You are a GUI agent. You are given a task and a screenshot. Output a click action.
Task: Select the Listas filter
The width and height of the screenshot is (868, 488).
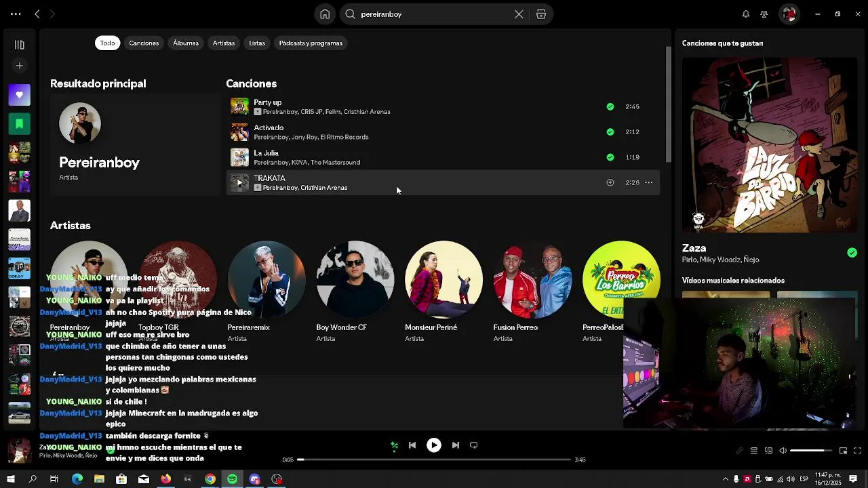(257, 43)
